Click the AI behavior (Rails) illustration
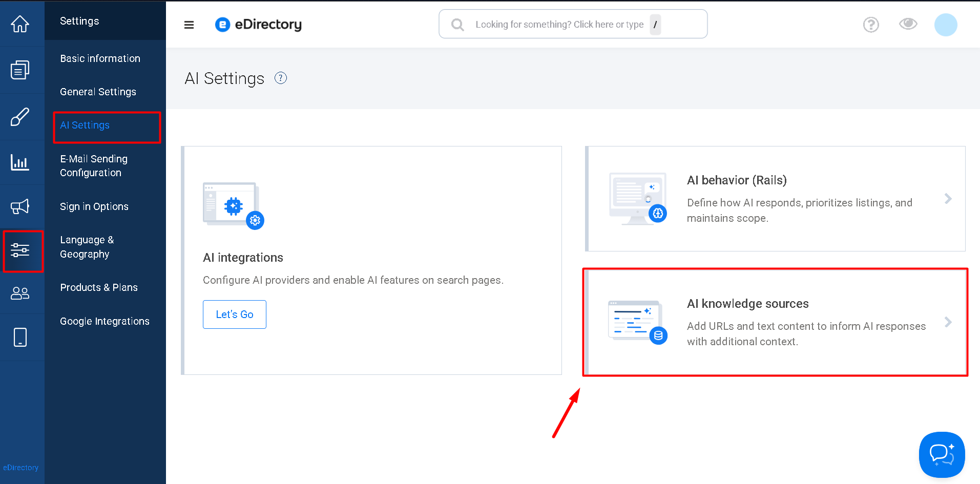 click(x=638, y=199)
